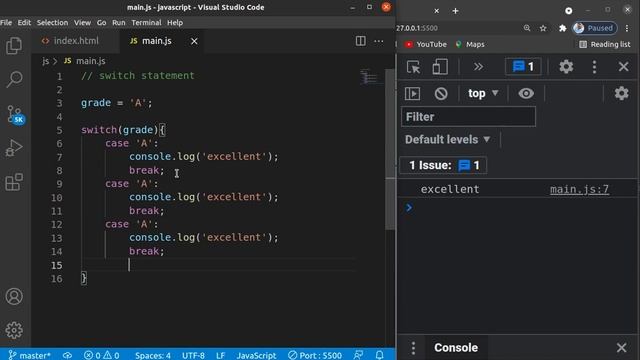Image resolution: width=640 pixels, height=360 pixels.
Task: Open the Extensions view
Action: click(x=14, y=182)
